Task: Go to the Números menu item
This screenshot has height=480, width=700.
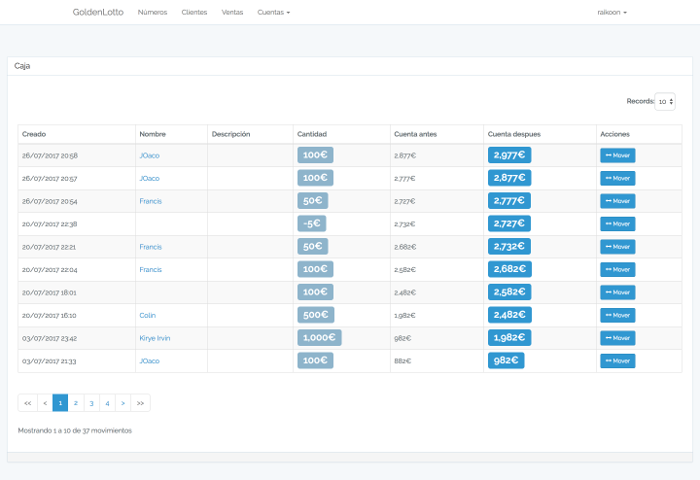Action: coord(152,13)
